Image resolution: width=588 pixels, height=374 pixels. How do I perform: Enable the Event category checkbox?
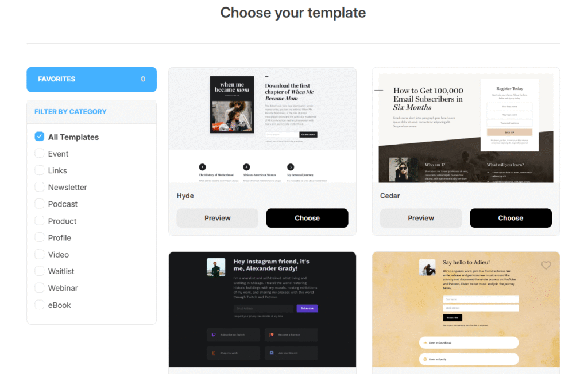pos(40,153)
